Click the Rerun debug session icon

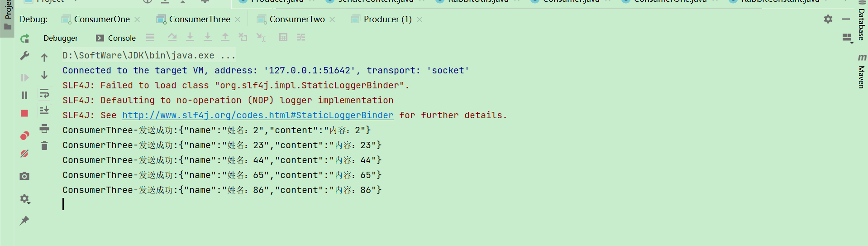point(25,39)
